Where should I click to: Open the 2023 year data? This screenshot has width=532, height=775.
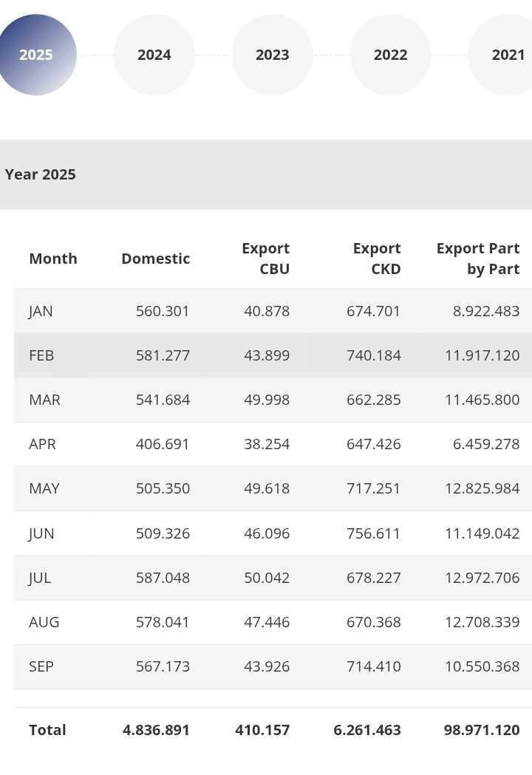point(273,55)
